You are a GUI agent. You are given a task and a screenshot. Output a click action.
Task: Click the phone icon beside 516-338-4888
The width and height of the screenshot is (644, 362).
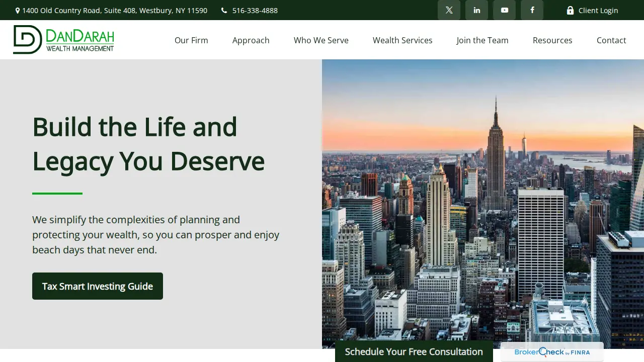pos(224,10)
